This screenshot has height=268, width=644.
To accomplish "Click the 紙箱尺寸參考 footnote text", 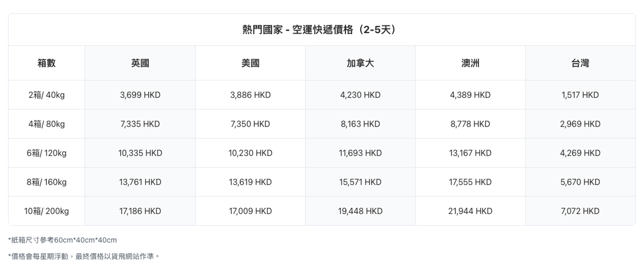I will (63, 240).
